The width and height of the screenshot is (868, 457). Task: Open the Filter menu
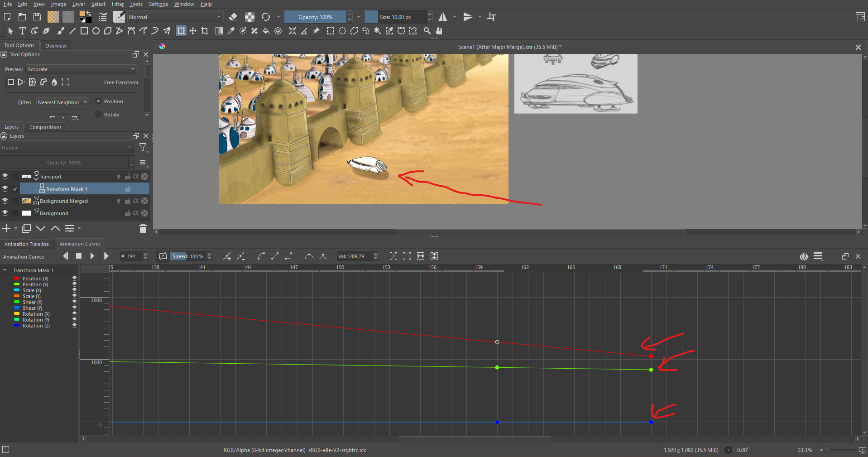point(117,4)
